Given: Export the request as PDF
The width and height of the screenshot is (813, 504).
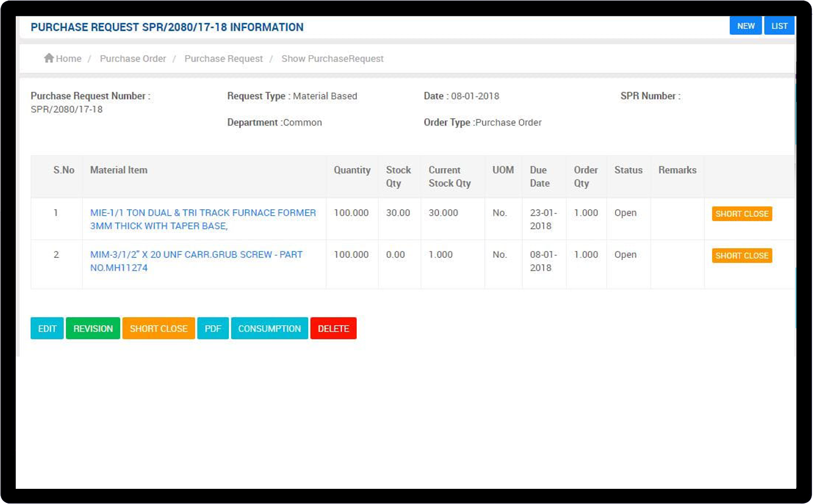Looking at the screenshot, I should pyautogui.click(x=213, y=328).
